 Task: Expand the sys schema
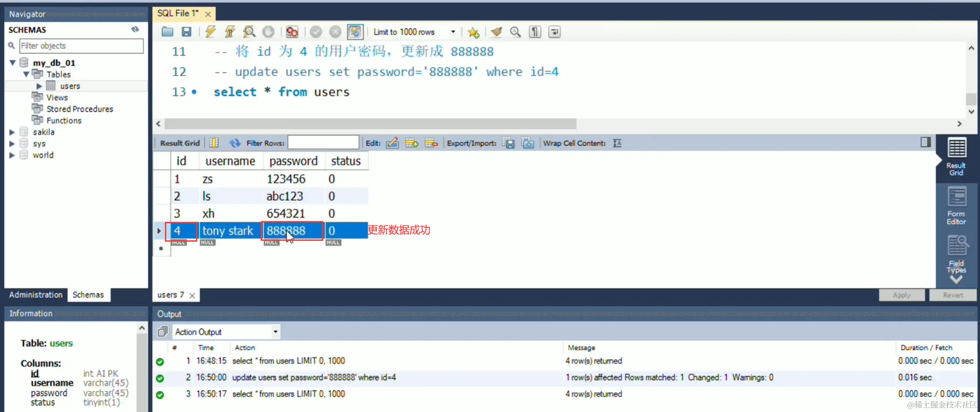click(x=12, y=144)
